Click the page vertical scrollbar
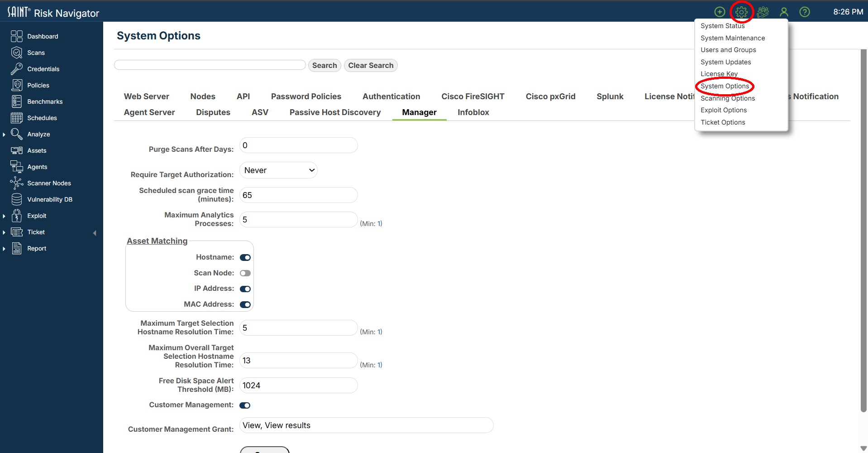868x453 pixels. pos(863,231)
